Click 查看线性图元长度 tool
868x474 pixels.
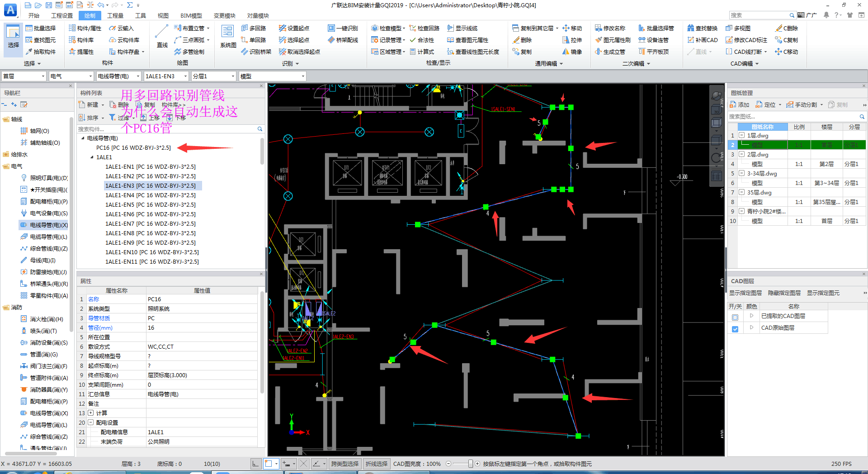473,52
